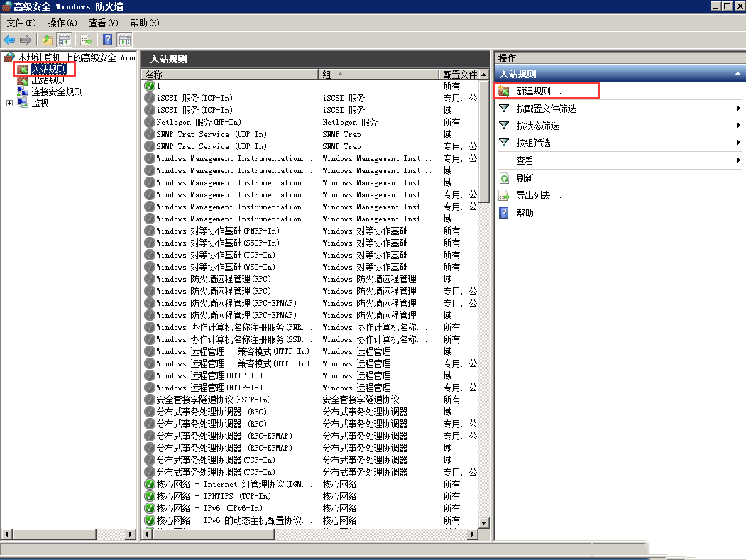This screenshot has width=746, height=560.
Task: Click green check of 核心网络 - IPv6 的动态主机配置协议
Action: [x=150, y=520]
